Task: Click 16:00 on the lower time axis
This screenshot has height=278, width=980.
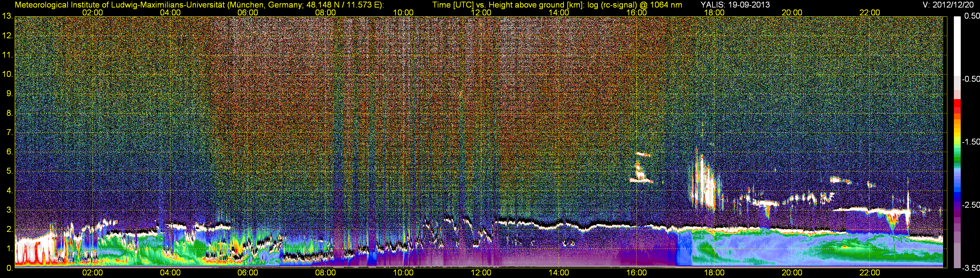Action: point(636,273)
